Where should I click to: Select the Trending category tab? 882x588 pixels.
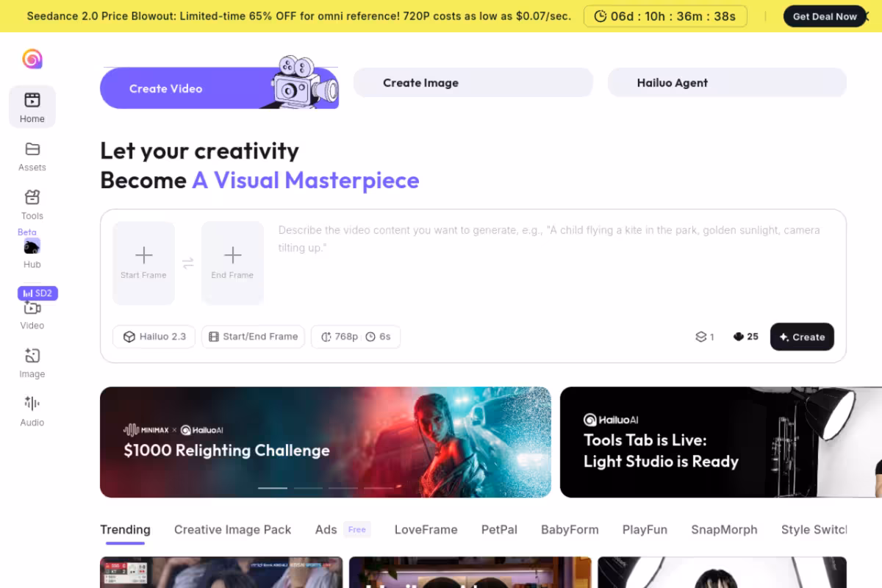(x=125, y=529)
